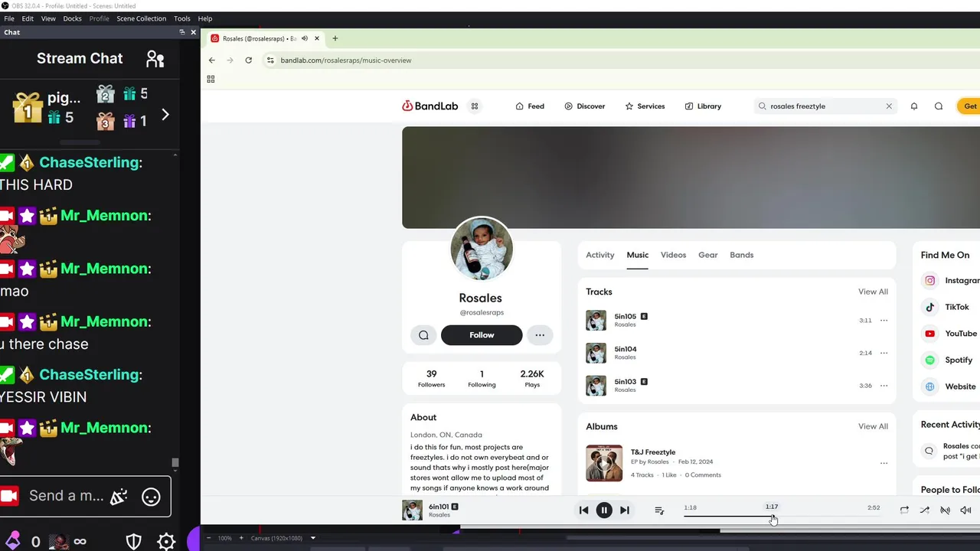This screenshot has width=980, height=551.
Task: Close the Chat dock
Action: click(193, 32)
